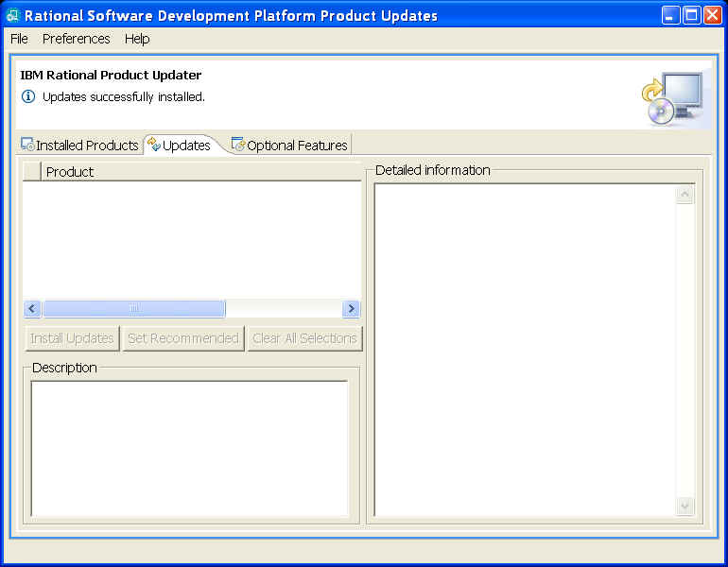The height and width of the screenshot is (567, 728).
Task: Maximize the Product Updates window
Action: pyautogui.click(x=691, y=16)
